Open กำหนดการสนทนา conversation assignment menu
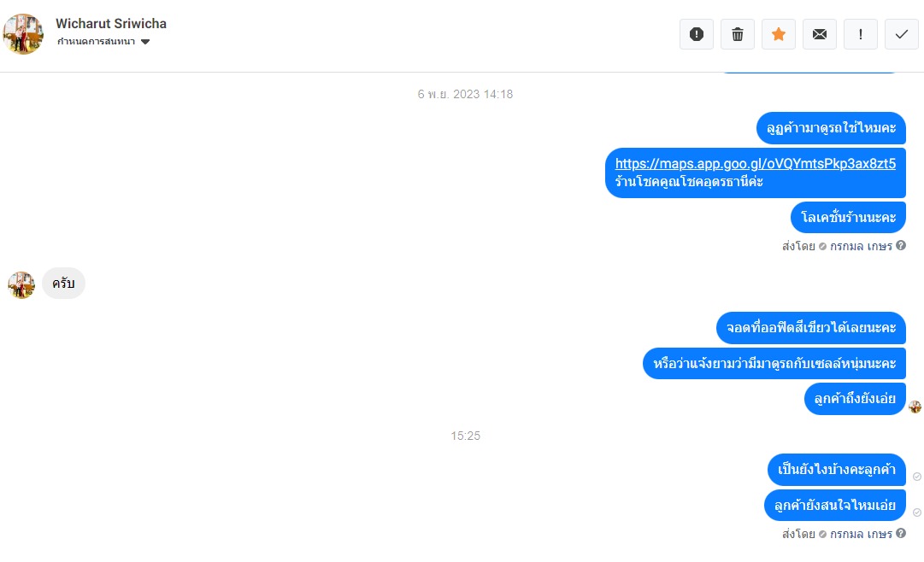This screenshot has width=924, height=562. [103, 41]
